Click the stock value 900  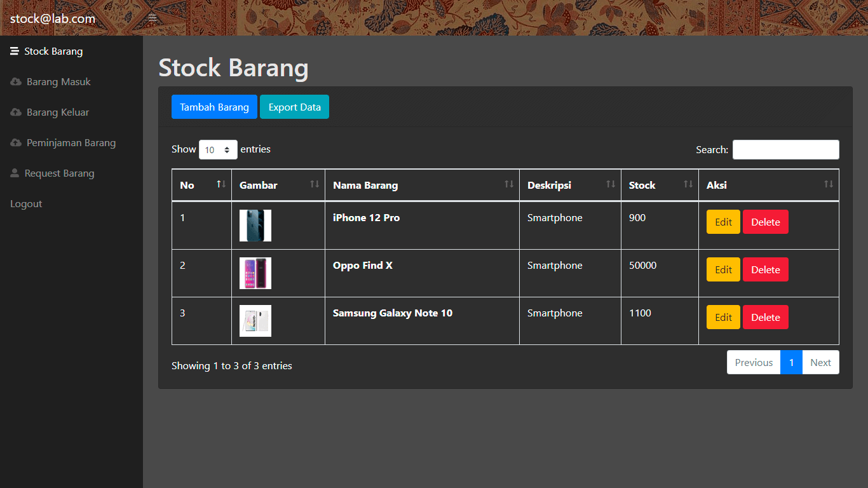point(637,217)
